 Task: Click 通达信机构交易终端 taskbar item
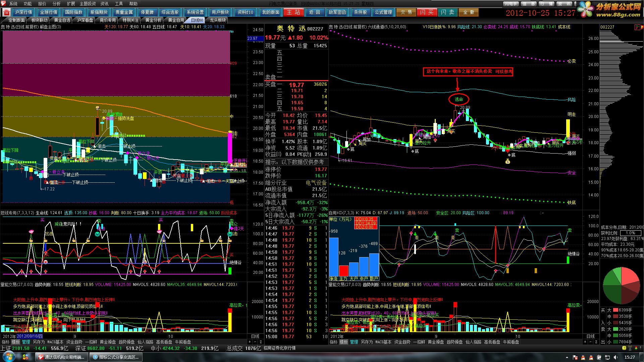tap(61, 357)
